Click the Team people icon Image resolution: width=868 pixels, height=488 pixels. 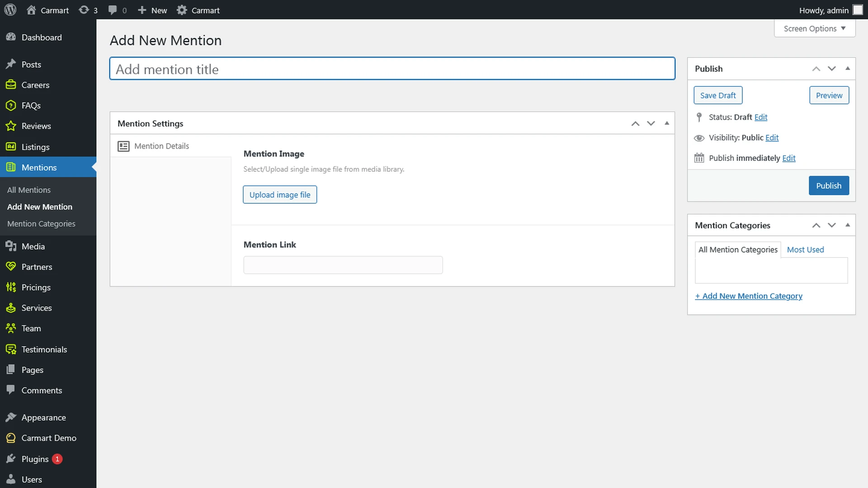coord(11,328)
